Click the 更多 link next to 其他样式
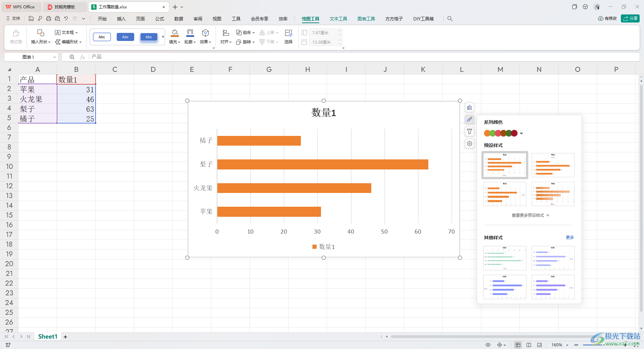The height and width of the screenshot is (349, 644). click(x=570, y=238)
